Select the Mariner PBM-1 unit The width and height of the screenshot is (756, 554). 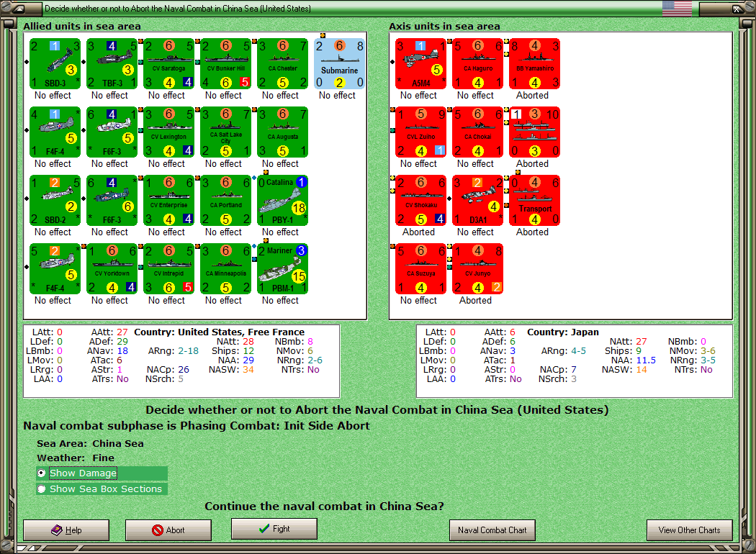[282, 269]
